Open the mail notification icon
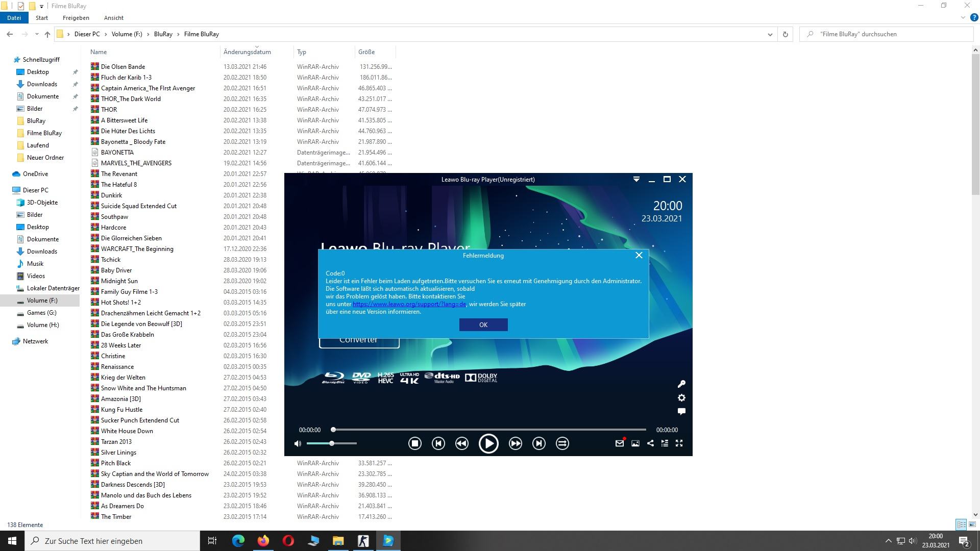Viewport: 980px width, 551px height. (620, 443)
